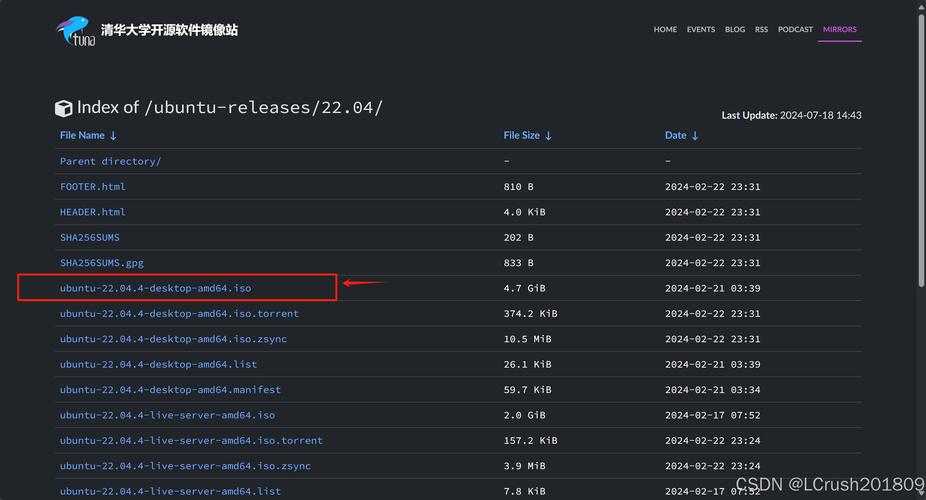Image resolution: width=926 pixels, height=500 pixels.
Task: Download ubuntu-22.04.4-live-server-amd64.iso.torrent
Action: tap(191, 440)
